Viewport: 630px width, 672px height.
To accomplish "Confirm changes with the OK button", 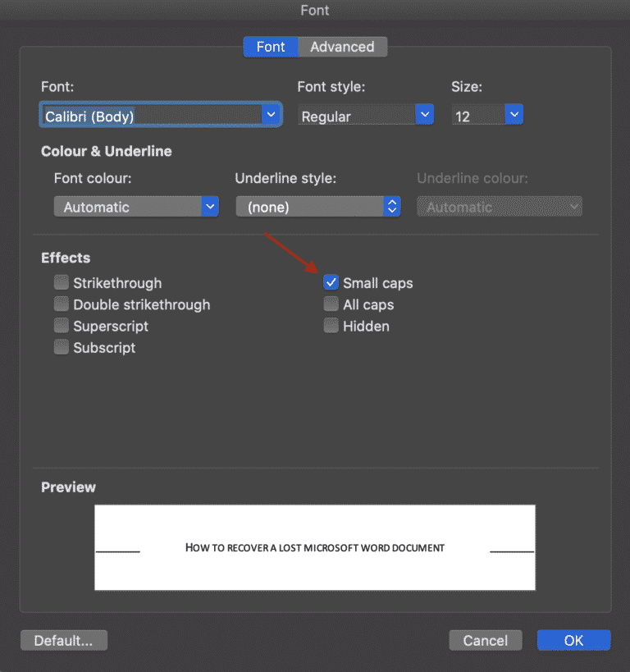I will 573,640.
